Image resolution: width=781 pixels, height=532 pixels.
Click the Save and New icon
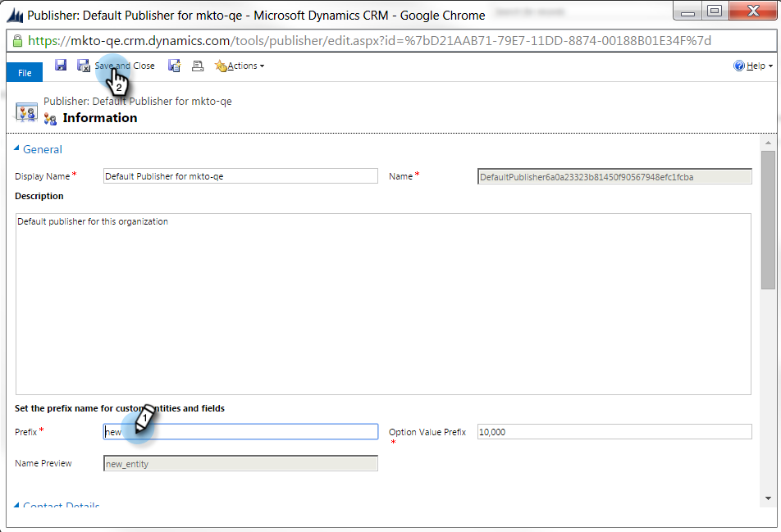(174, 66)
